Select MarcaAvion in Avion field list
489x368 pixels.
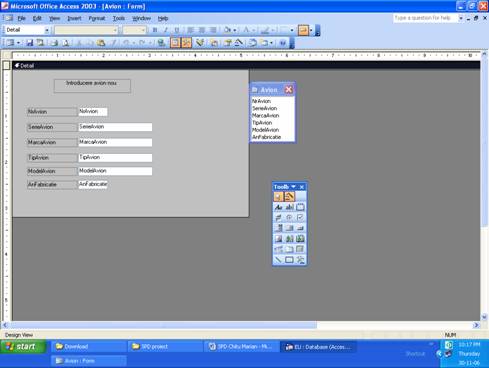(265, 115)
